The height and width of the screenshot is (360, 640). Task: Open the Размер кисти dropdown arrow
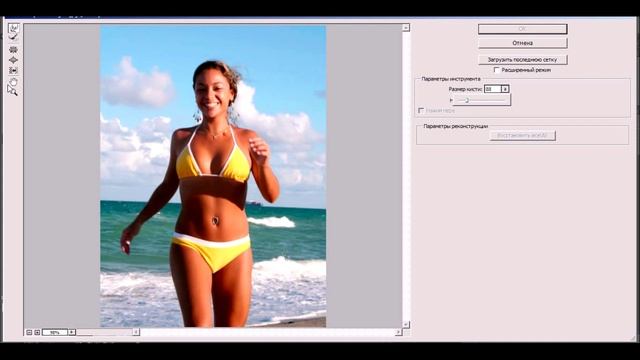[505, 89]
